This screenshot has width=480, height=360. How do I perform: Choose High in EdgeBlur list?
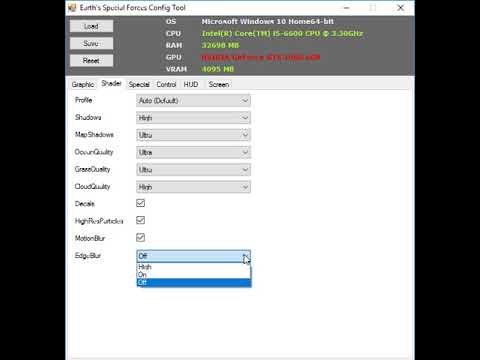pyautogui.click(x=194, y=267)
